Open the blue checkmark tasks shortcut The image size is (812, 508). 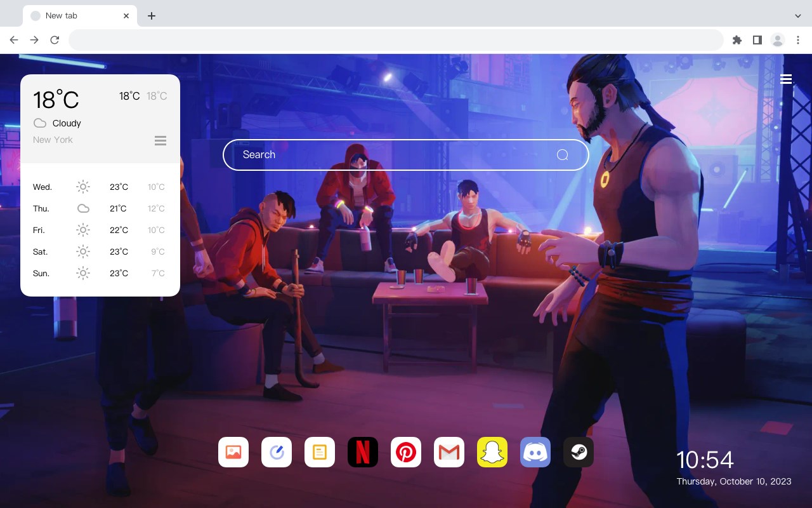pos(277,452)
